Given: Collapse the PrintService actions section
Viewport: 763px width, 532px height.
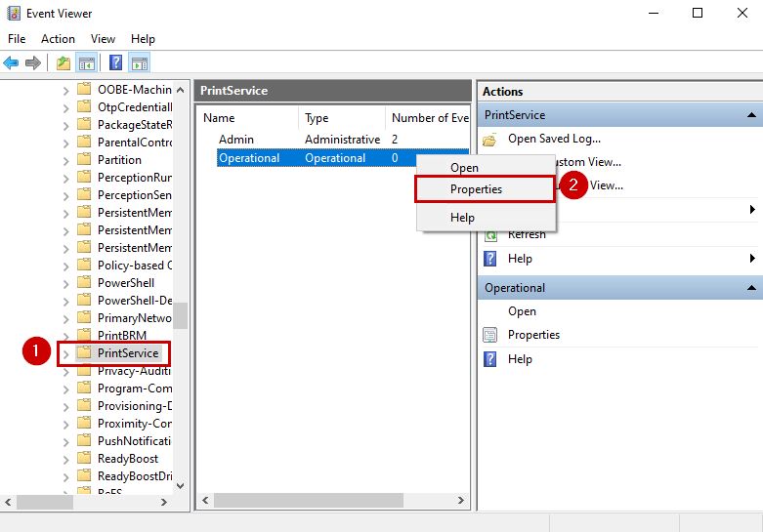Looking at the screenshot, I should (x=751, y=115).
